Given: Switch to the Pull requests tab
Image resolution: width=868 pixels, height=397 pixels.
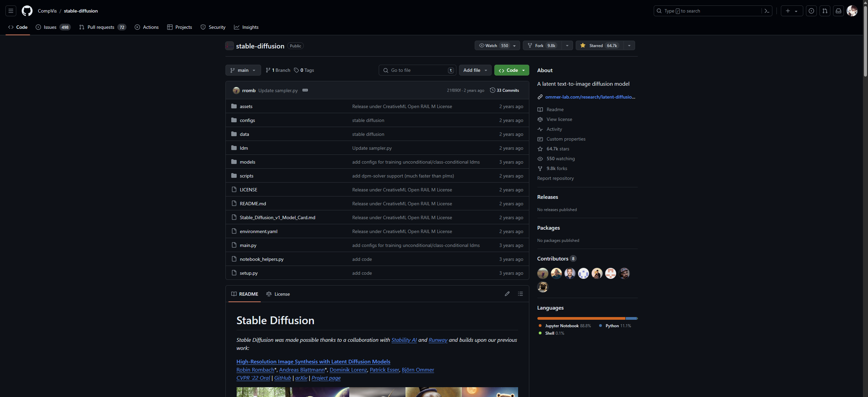Looking at the screenshot, I should coord(102,27).
